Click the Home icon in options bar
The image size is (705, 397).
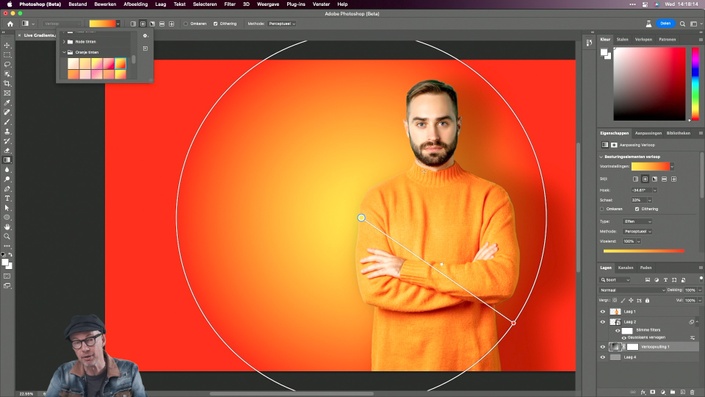(x=10, y=24)
